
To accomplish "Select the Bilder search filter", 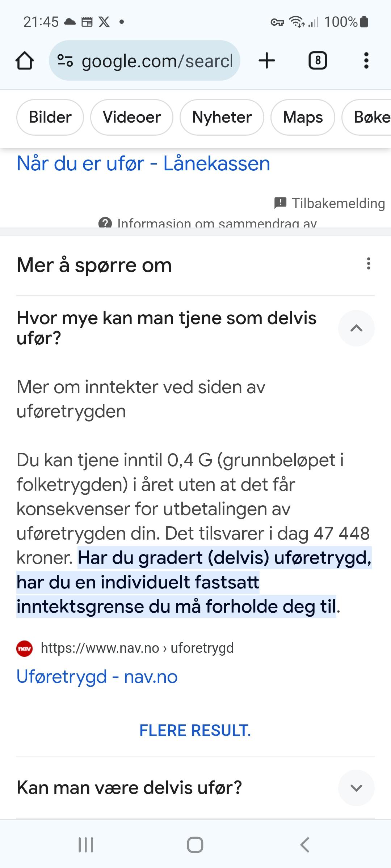I will click(50, 117).
